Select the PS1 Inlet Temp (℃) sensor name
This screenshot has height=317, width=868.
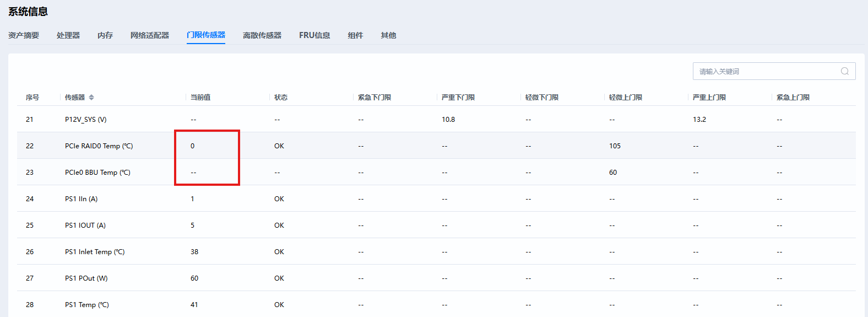click(95, 251)
